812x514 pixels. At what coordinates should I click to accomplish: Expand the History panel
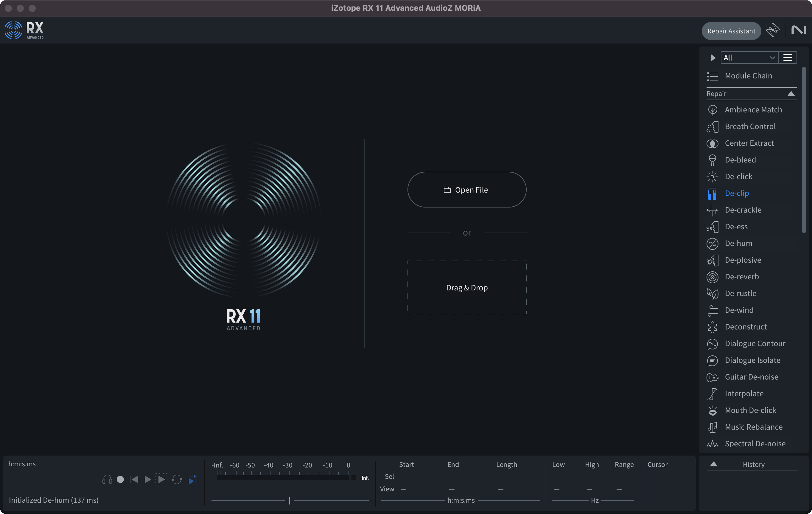[x=713, y=465]
